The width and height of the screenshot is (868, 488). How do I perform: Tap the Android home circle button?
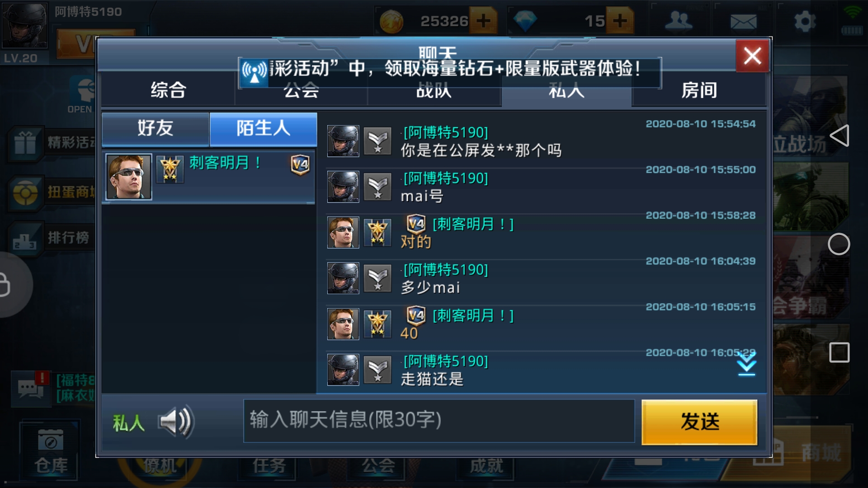click(x=839, y=244)
